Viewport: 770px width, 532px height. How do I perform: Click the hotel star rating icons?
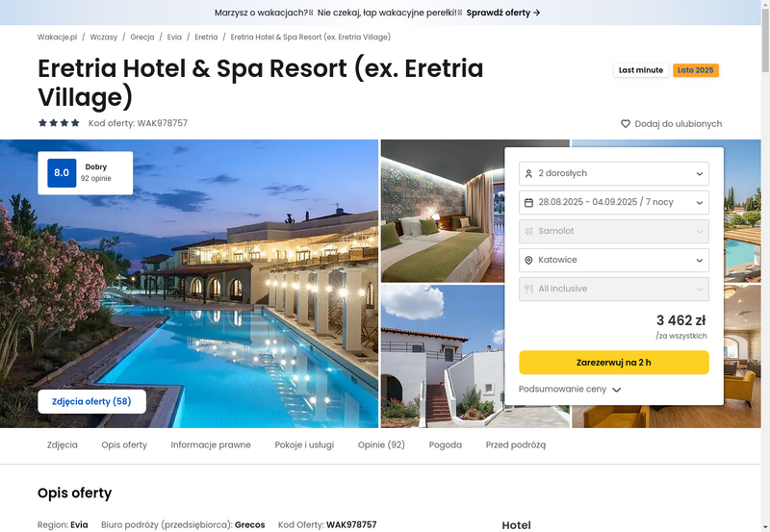point(59,123)
